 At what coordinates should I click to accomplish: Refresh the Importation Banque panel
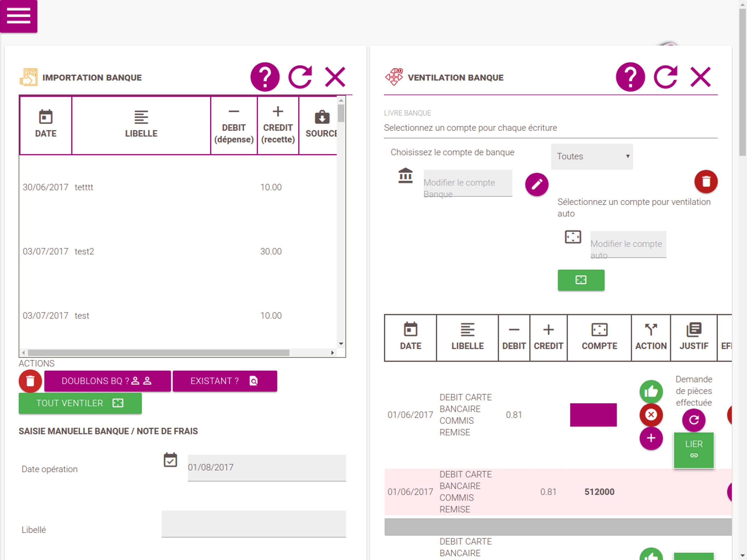pyautogui.click(x=300, y=77)
